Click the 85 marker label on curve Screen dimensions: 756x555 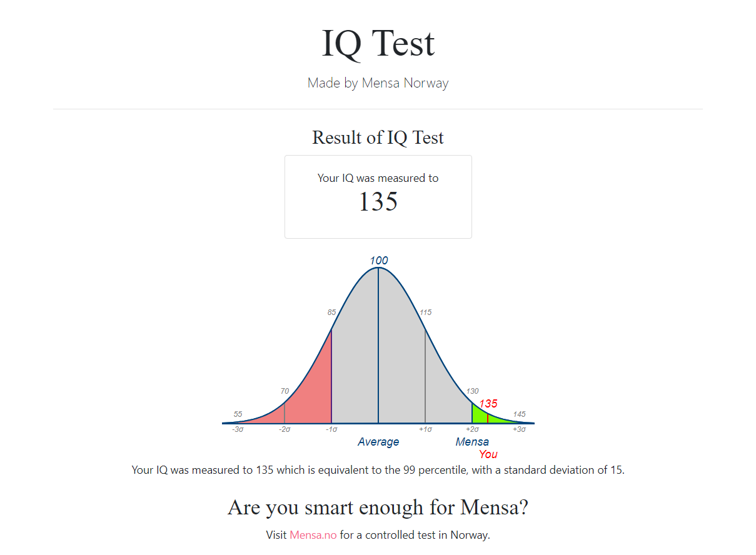[x=331, y=312]
